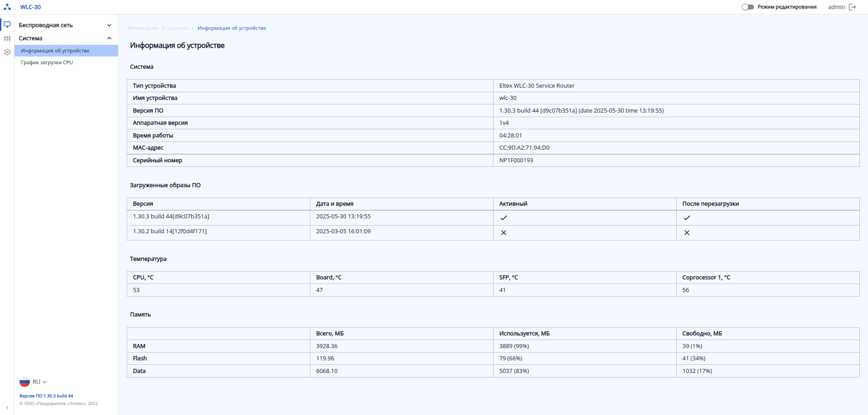Collapse the sidebar with the left arrow
The width and height of the screenshot is (868, 415).
point(7,408)
